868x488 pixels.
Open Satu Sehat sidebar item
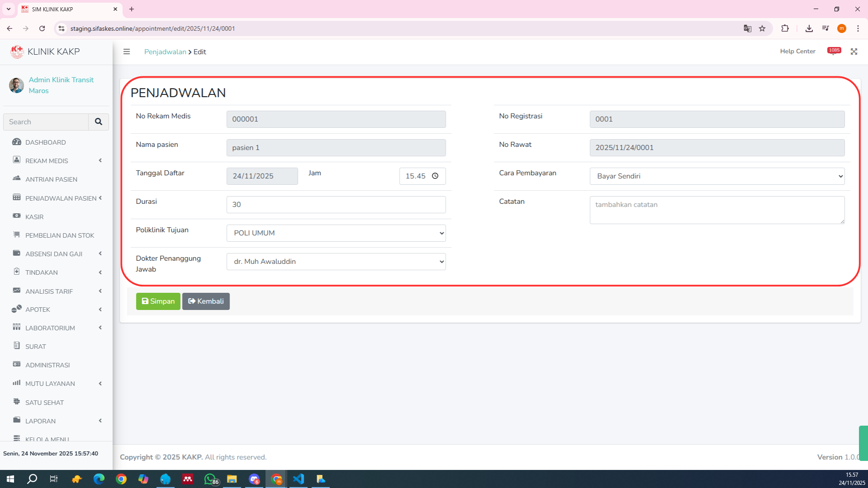tap(44, 403)
